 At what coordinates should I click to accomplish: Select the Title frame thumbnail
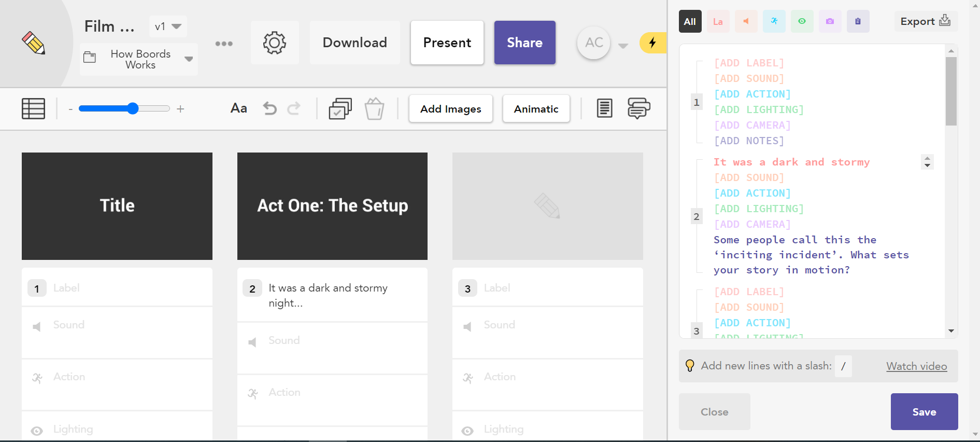(x=117, y=206)
